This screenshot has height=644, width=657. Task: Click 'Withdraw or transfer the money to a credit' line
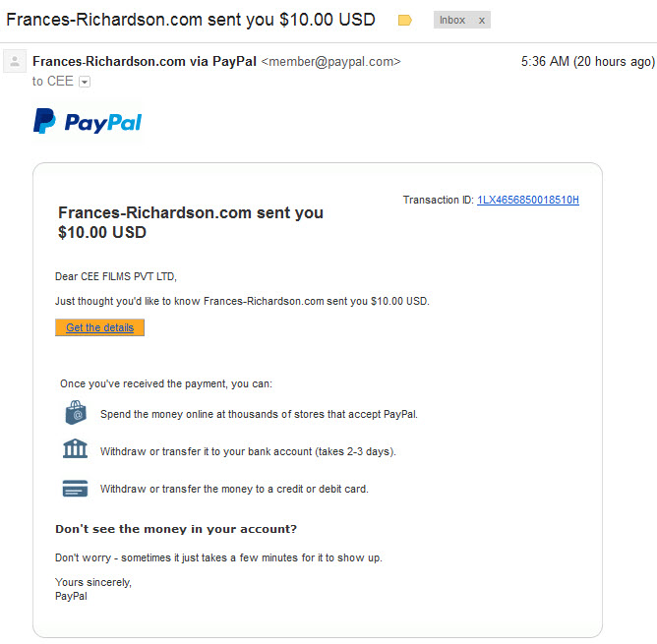click(x=234, y=489)
